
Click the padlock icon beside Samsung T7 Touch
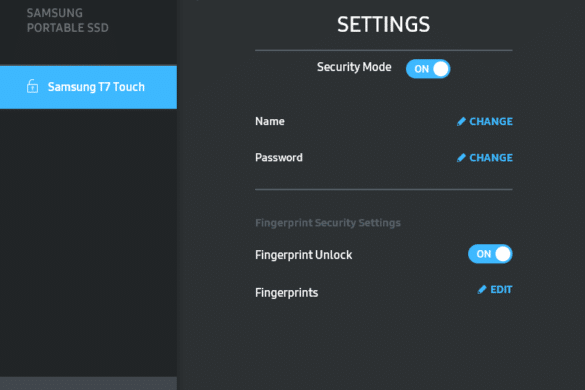point(32,86)
